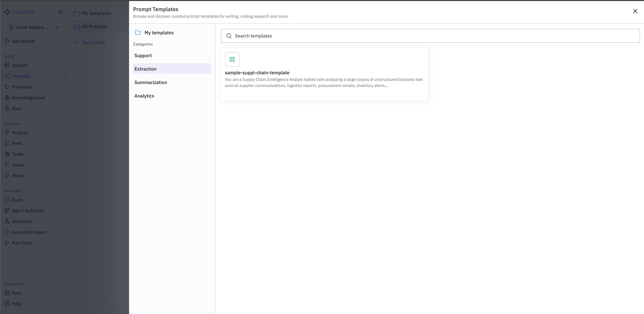
Task: Click the Future AGI logo icon
Action: (x=7, y=12)
